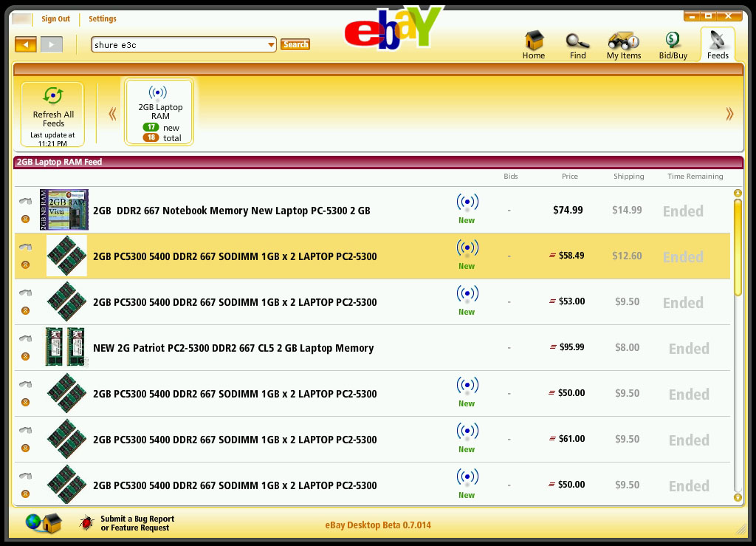756x546 pixels.
Task: Click the $12.60 shipping value
Action: coord(627,256)
